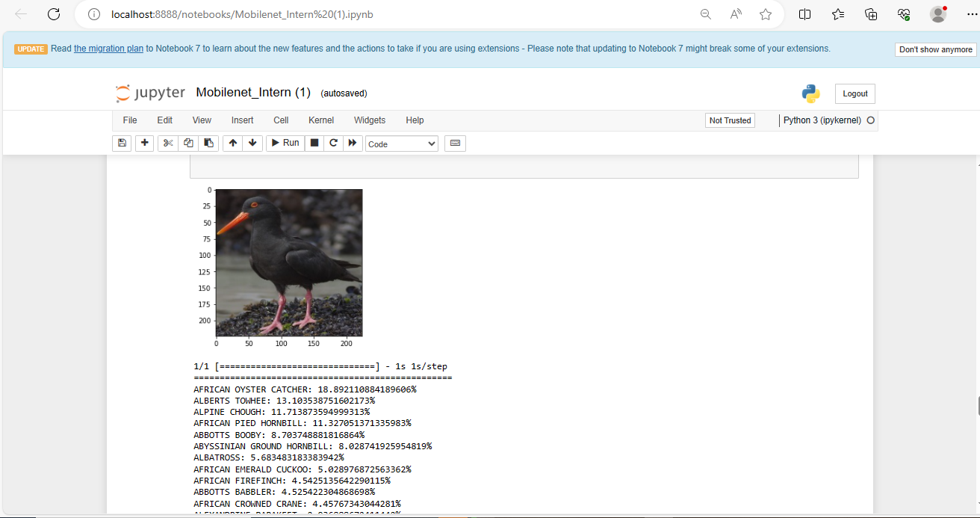View site information icon in address bar
The image size is (980, 518).
tap(93, 14)
